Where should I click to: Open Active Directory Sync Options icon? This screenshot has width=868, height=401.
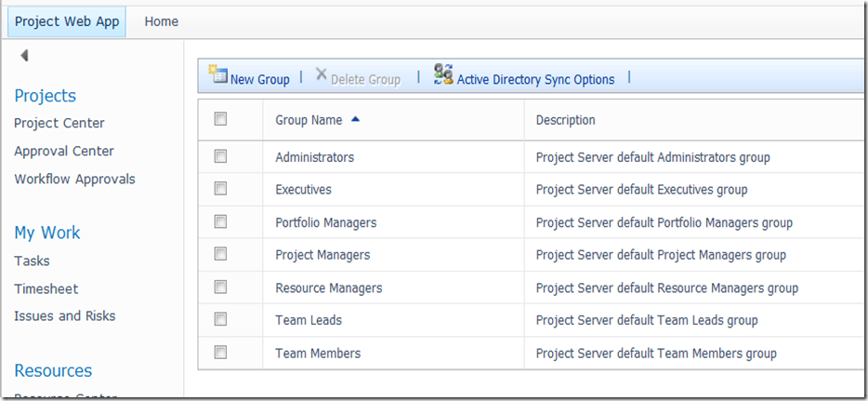pyautogui.click(x=443, y=75)
